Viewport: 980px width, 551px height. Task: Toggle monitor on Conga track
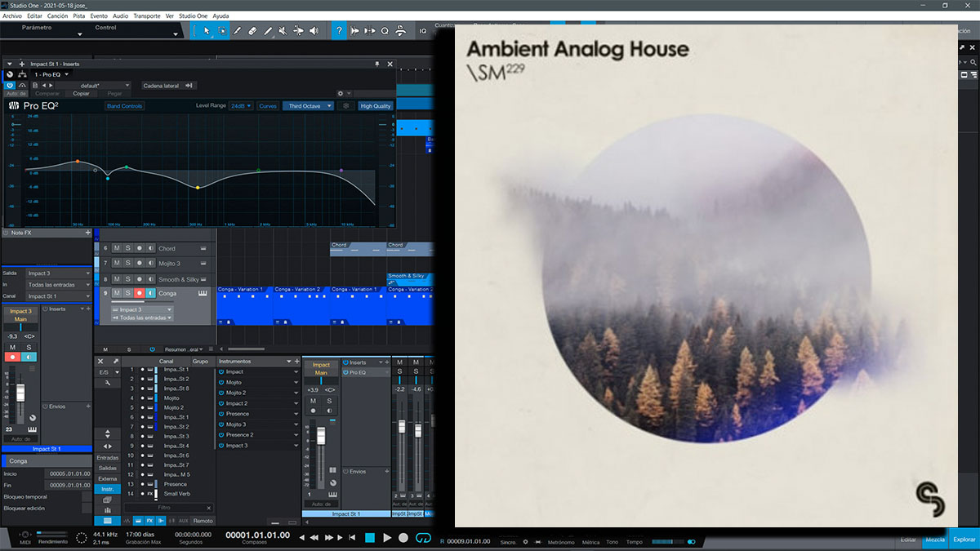pos(151,293)
